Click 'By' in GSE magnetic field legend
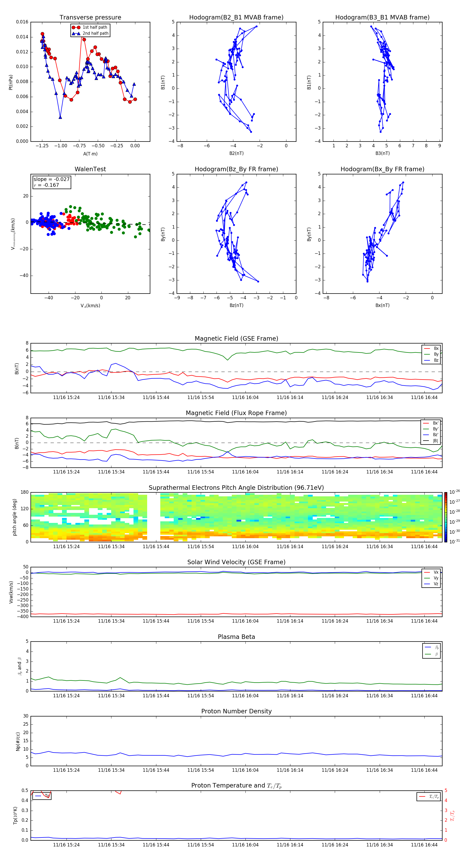 pos(431,354)
